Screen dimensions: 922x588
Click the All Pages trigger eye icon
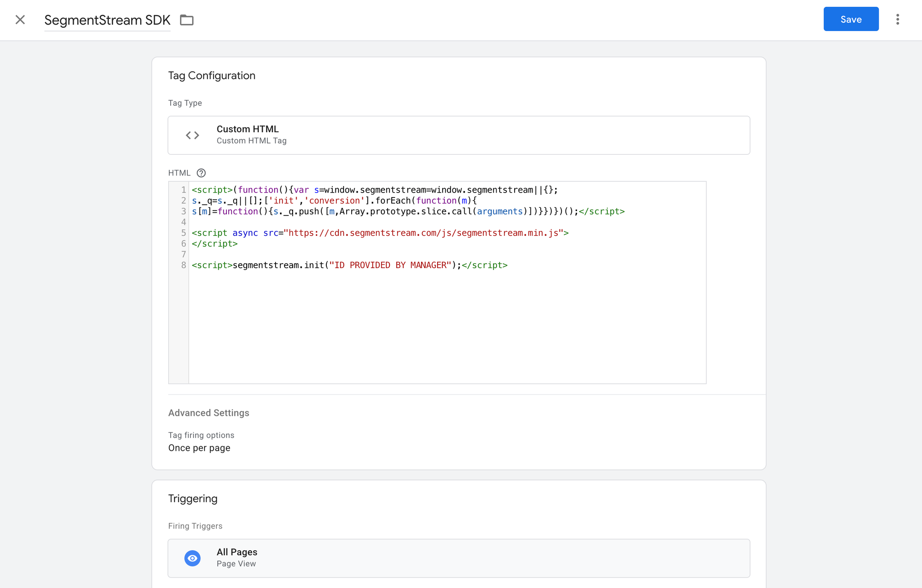(x=192, y=558)
